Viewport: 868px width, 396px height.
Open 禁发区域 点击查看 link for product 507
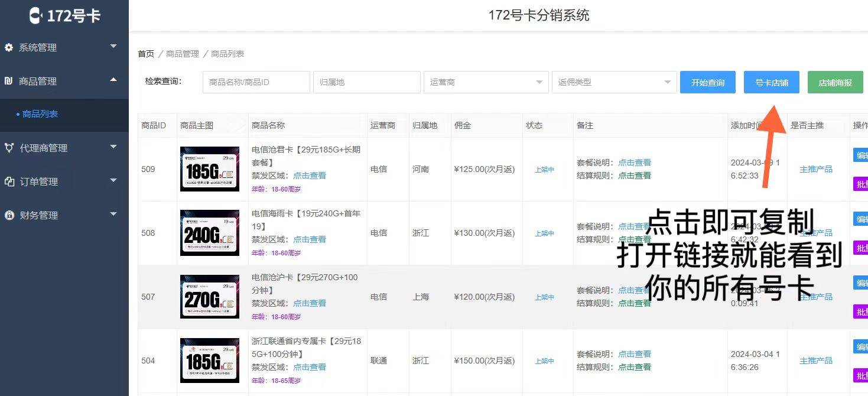pos(310,303)
